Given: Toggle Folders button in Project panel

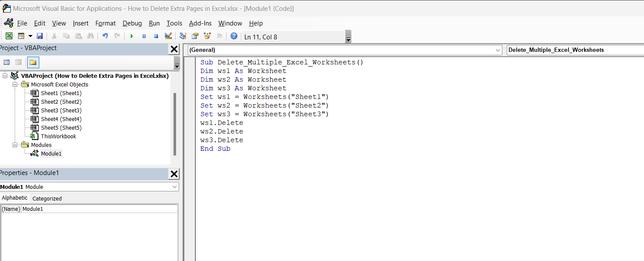Looking at the screenshot, I should (33, 62).
